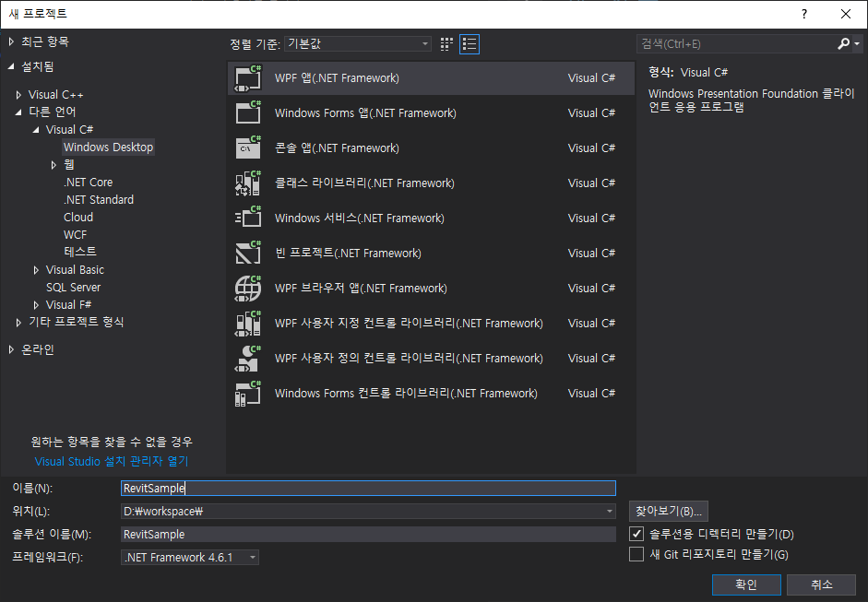Select Windows Forms 컨트롤 라이브러리 template name
This screenshot has height=602, width=868.
(x=406, y=394)
